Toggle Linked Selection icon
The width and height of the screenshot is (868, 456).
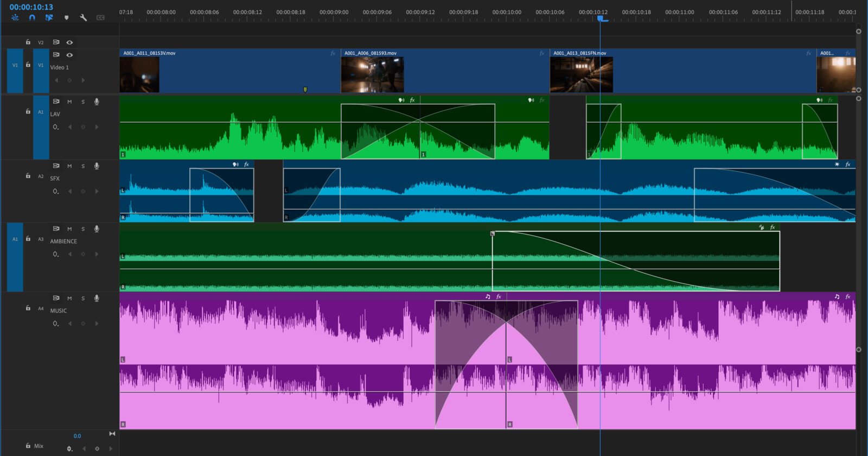click(x=49, y=17)
